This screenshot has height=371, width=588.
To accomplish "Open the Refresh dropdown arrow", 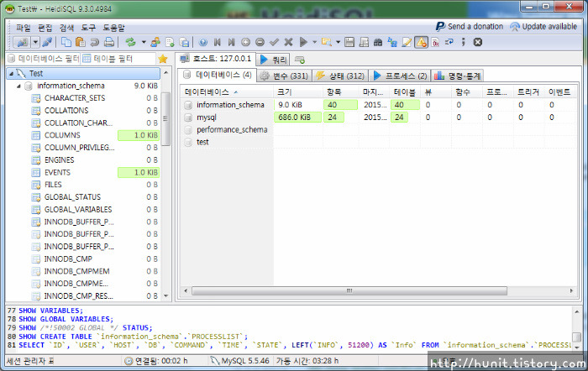I will pos(144,42).
